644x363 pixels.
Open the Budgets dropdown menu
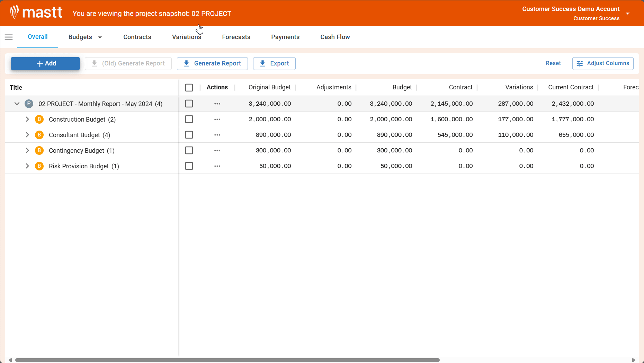pyautogui.click(x=85, y=37)
